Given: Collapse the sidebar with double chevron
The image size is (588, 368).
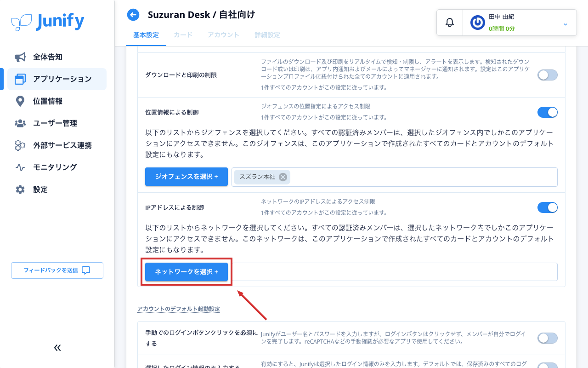Looking at the screenshot, I should (57, 348).
